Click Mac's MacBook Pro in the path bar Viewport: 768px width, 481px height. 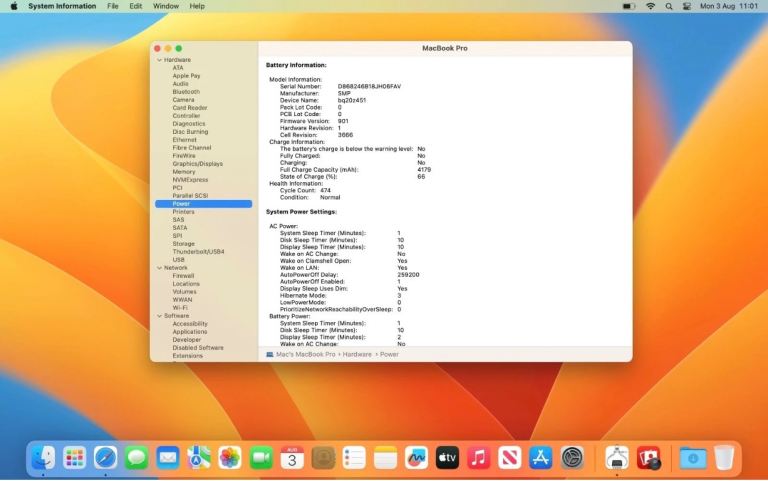(306, 354)
